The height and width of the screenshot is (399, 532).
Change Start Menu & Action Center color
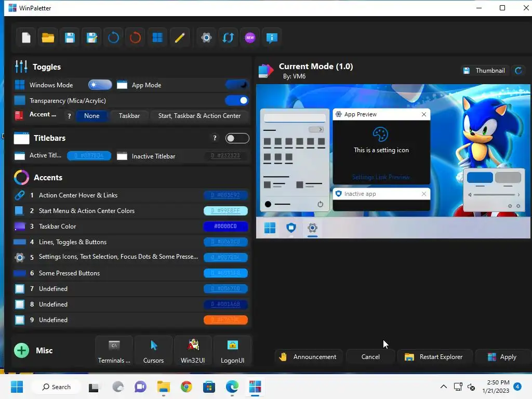coord(225,211)
